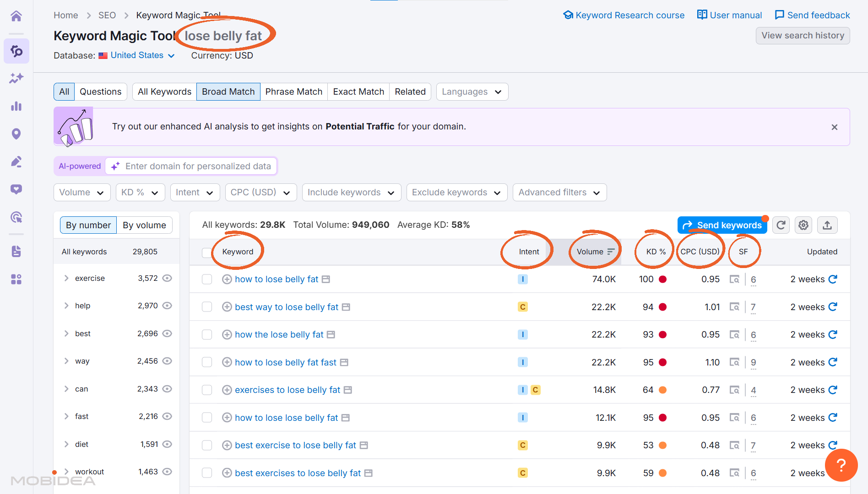Check the select-all checkbox in Keyword header
This screenshot has height=494, width=868.
tap(207, 252)
